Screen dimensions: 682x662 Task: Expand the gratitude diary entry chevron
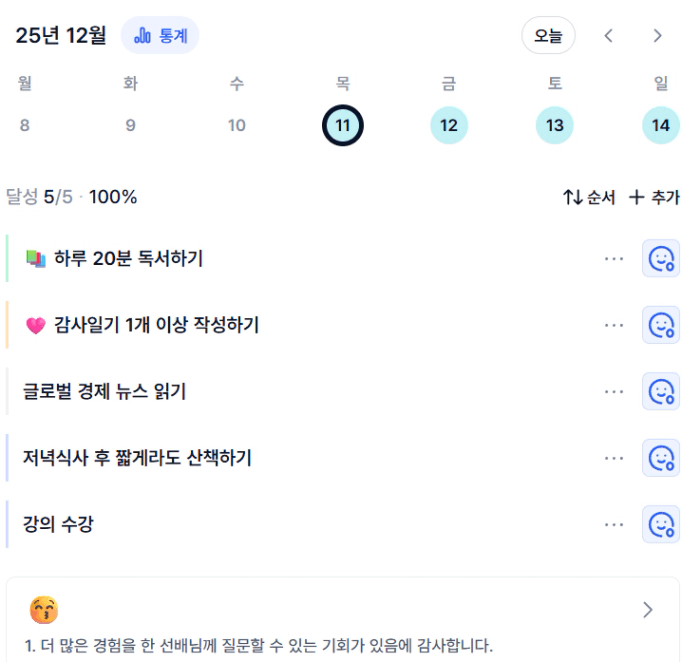coord(648,609)
